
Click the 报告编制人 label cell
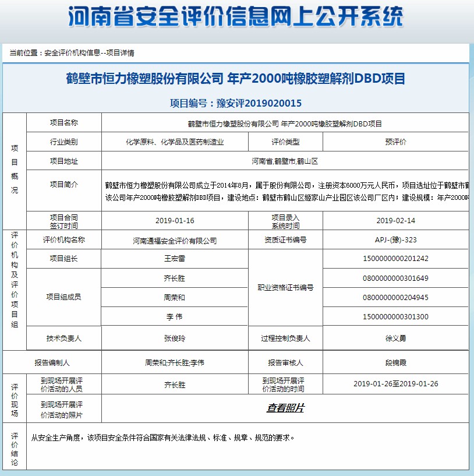pos(52,362)
